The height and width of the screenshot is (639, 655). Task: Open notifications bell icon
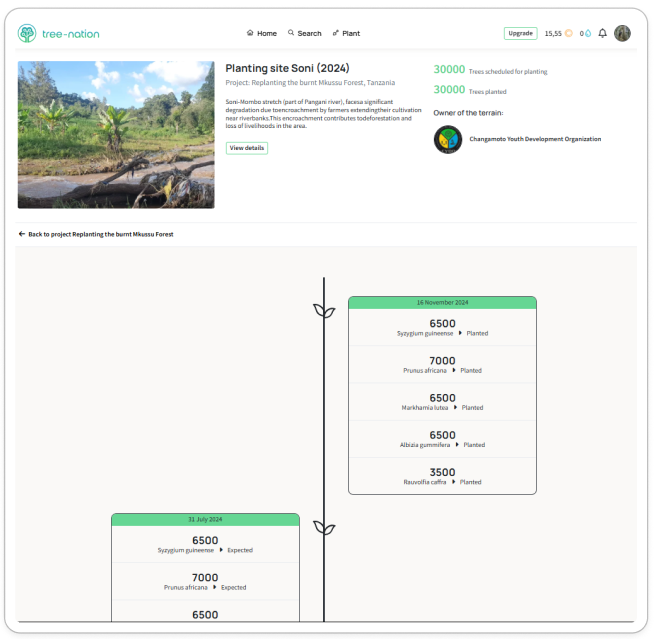602,33
